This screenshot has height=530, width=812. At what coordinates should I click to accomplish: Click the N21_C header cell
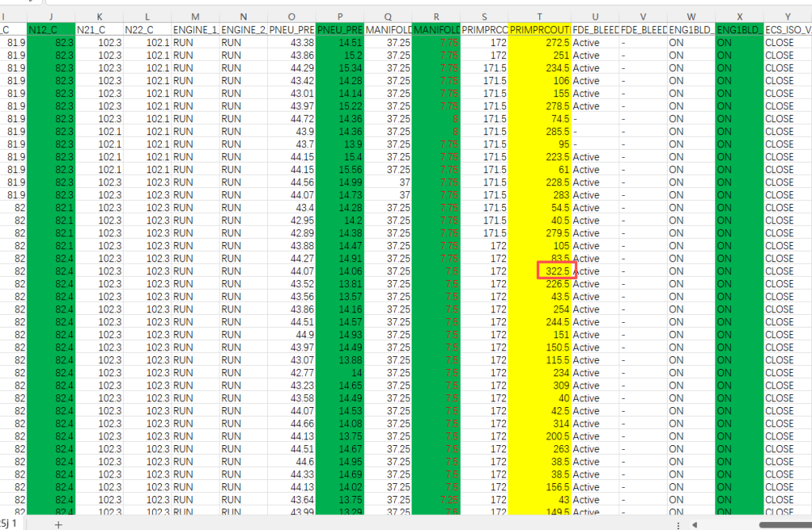pyautogui.click(x=99, y=29)
